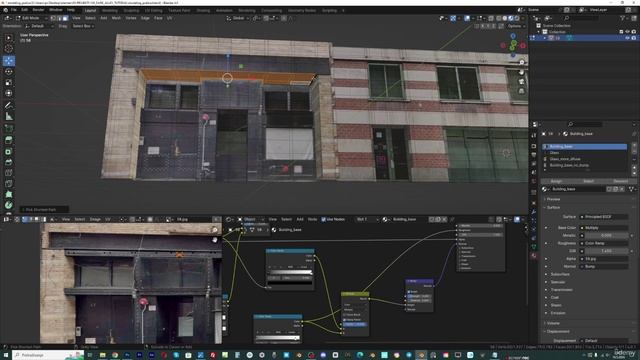Open the Select Box drag dropdown
The height and width of the screenshot is (360, 640).
(83, 26)
